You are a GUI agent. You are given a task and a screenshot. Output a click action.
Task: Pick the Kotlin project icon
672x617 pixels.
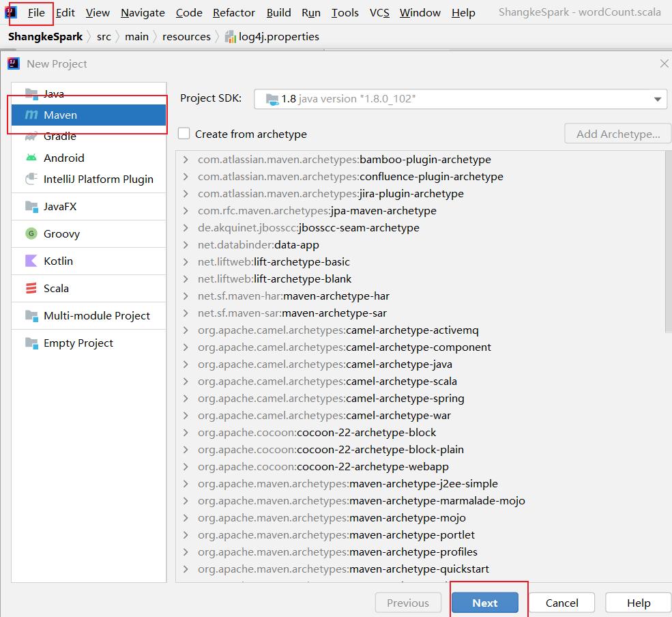point(31,261)
